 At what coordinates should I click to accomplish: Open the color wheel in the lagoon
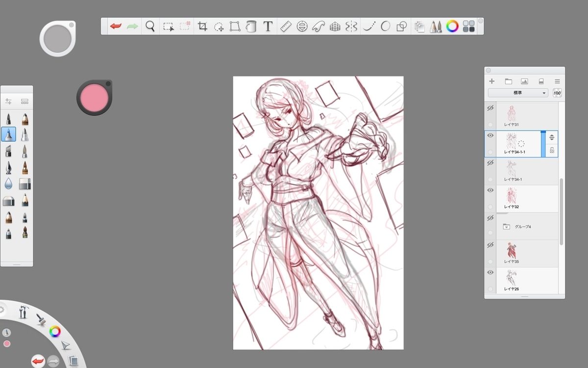coord(55,332)
